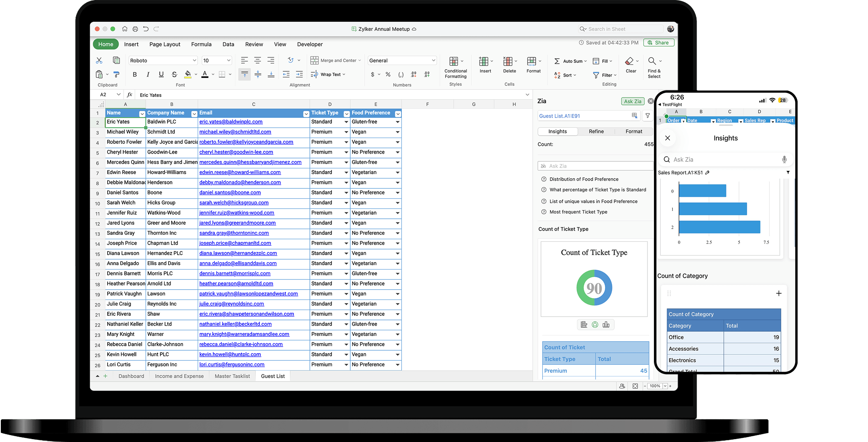The image size is (868, 442).
Task: Toggle Underline formatting
Action: tap(161, 75)
